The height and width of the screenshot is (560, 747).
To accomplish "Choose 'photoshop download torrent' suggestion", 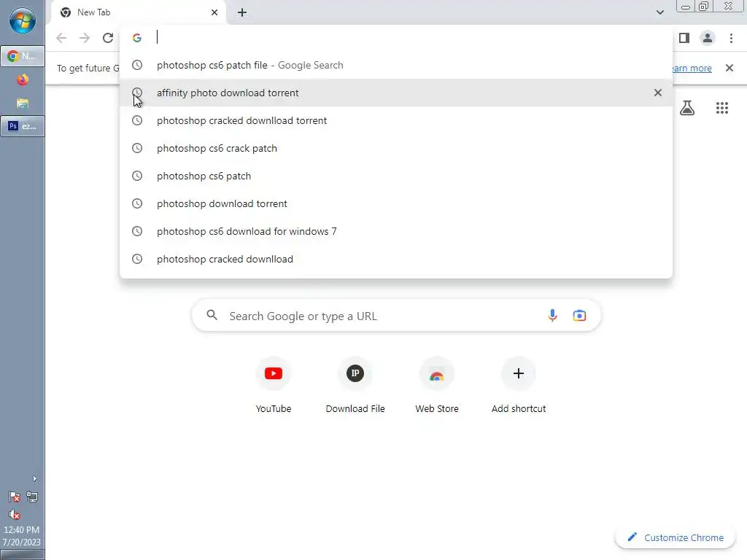I will click(x=396, y=203).
